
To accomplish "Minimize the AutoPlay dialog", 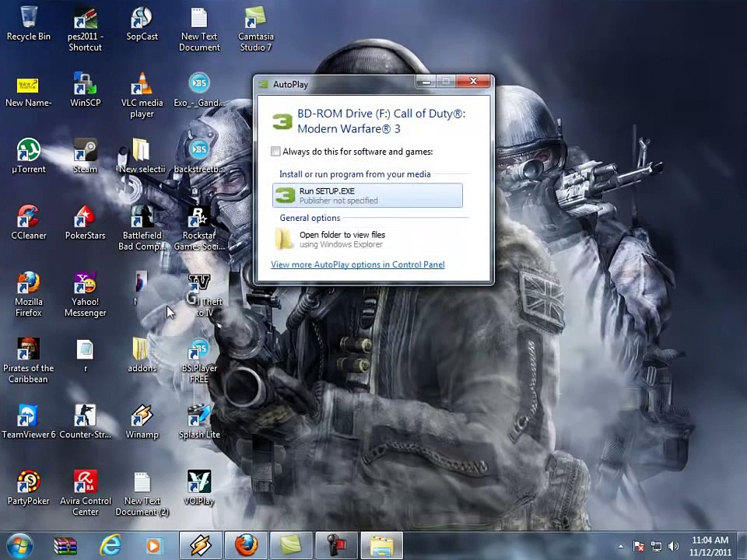I will coord(426,82).
